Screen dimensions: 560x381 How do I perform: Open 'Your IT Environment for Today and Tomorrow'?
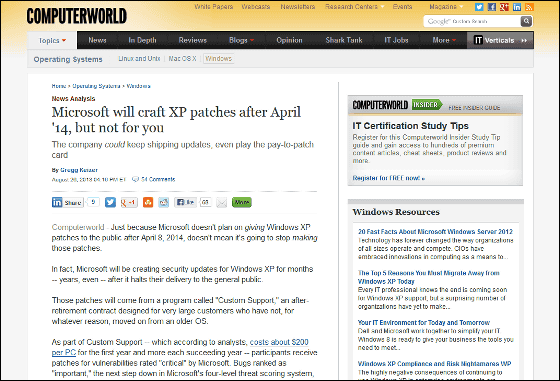(424, 322)
